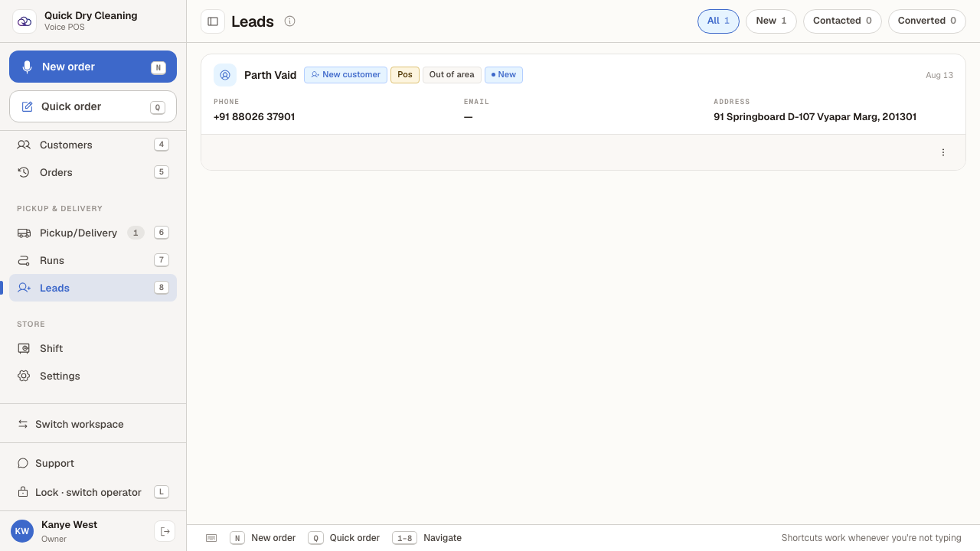Start a New order
Screen dimensions: 980x551
(x=93, y=67)
